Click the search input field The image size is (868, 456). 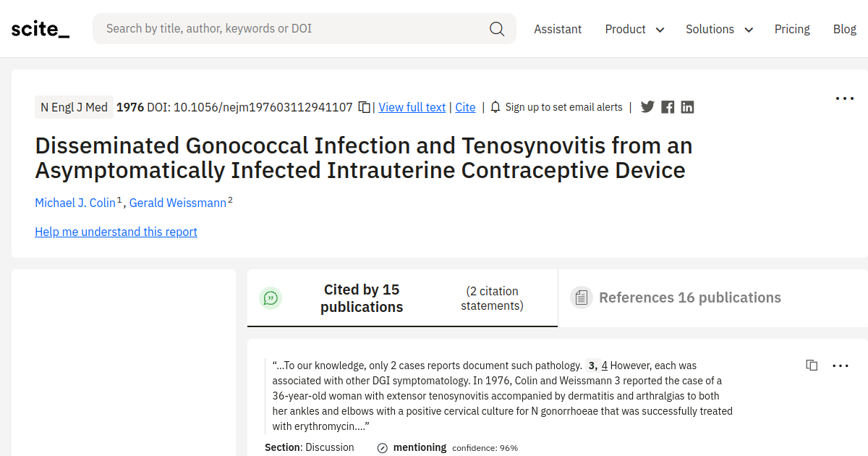pos(289,28)
